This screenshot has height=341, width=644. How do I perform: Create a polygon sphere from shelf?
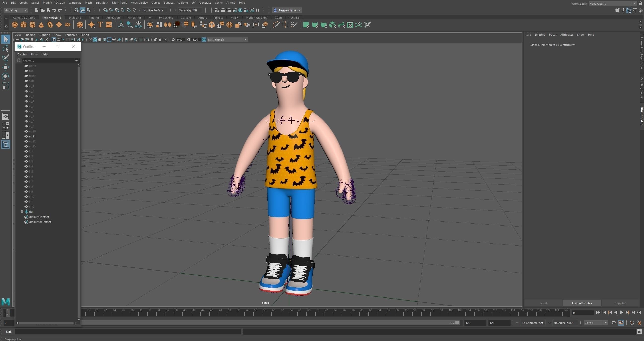coord(15,25)
